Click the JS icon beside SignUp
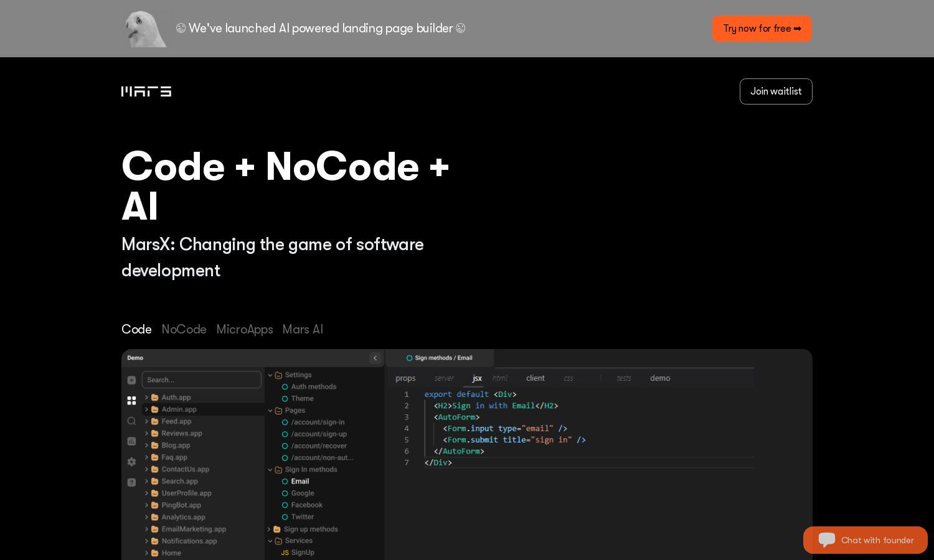Image resolution: width=934 pixels, height=560 pixels. (285, 553)
